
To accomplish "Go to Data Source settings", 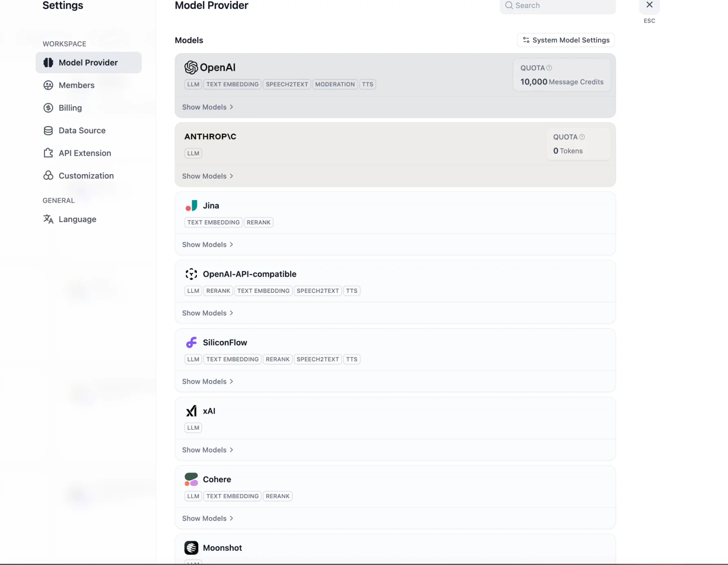I will click(82, 131).
